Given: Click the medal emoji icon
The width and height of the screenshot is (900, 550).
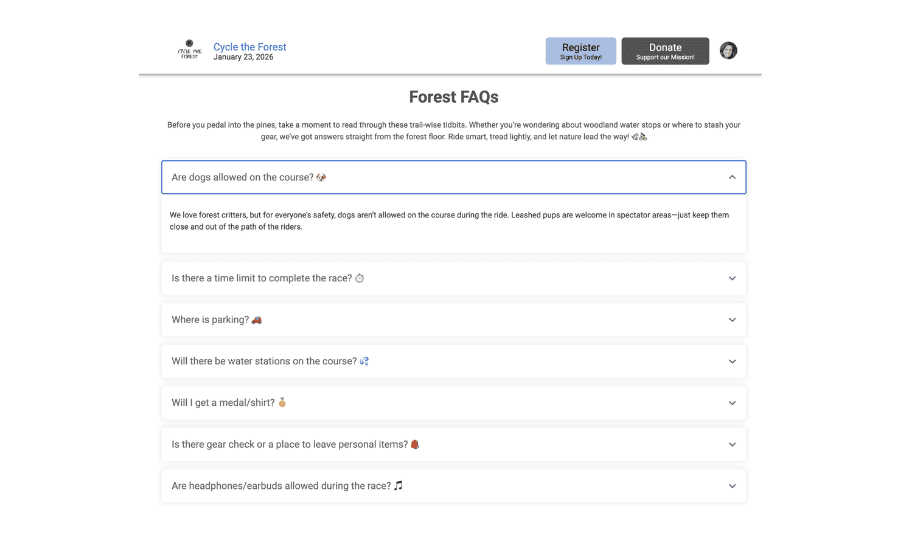Looking at the screenshot, I should tap(282, 402).
